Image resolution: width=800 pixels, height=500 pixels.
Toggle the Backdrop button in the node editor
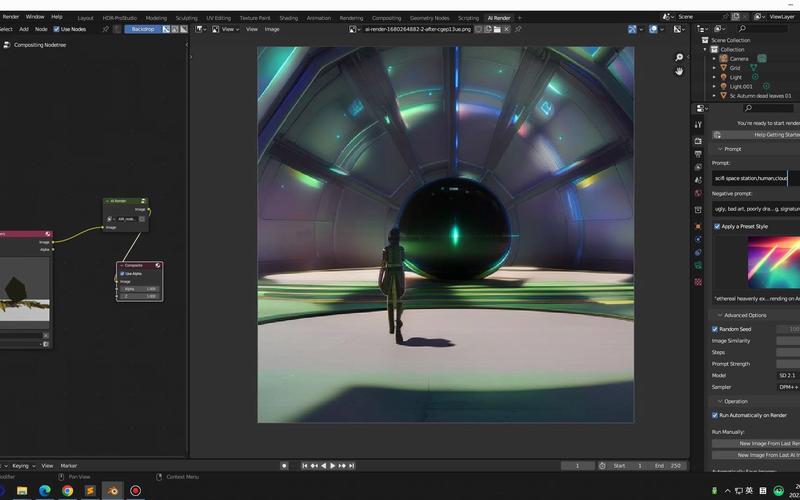click(x=143, y=30)
